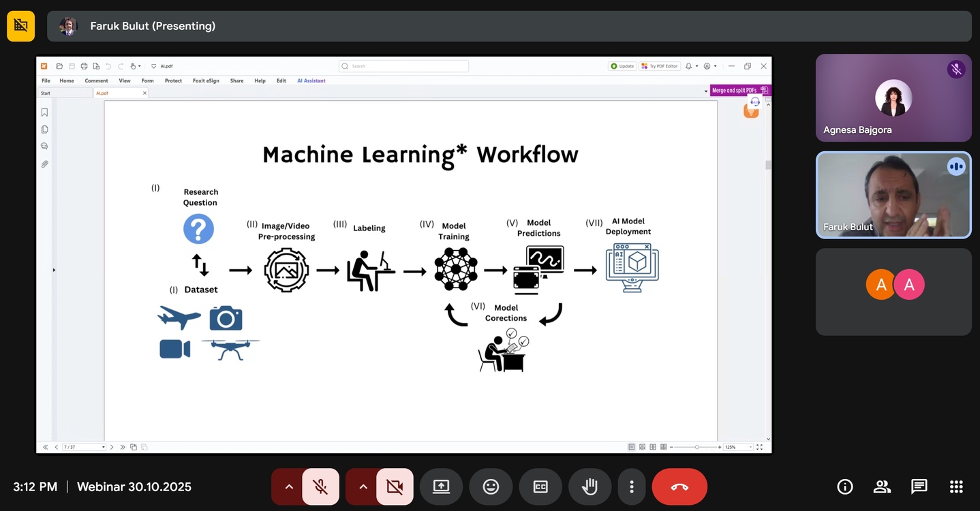Open the emoji reactions picker
The width and height of the screenshot is (980, 511).
pyautogui.click(x=491, y=486)
